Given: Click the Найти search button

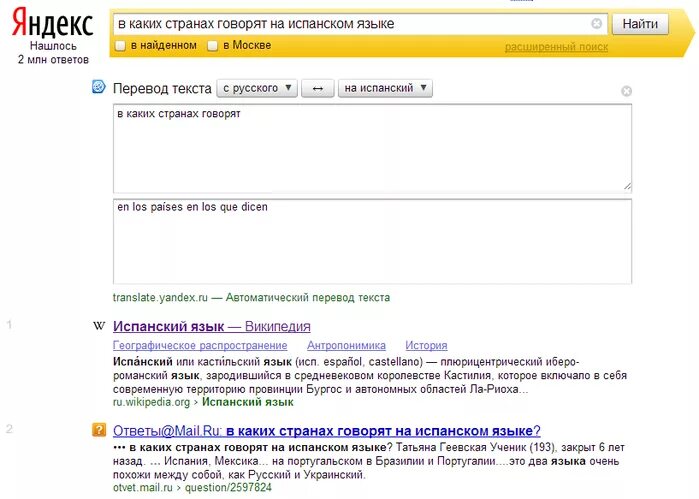Looking at the screenshot, I should click(640, 24).
